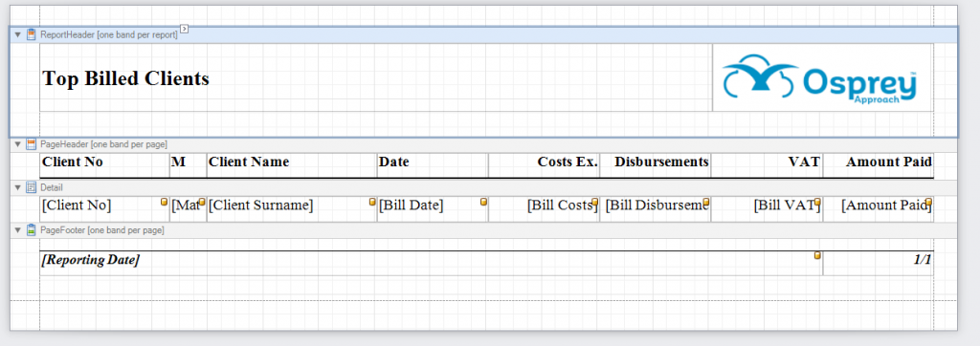Click the data binding icon on [Bill Date]

tap(483, 202)
